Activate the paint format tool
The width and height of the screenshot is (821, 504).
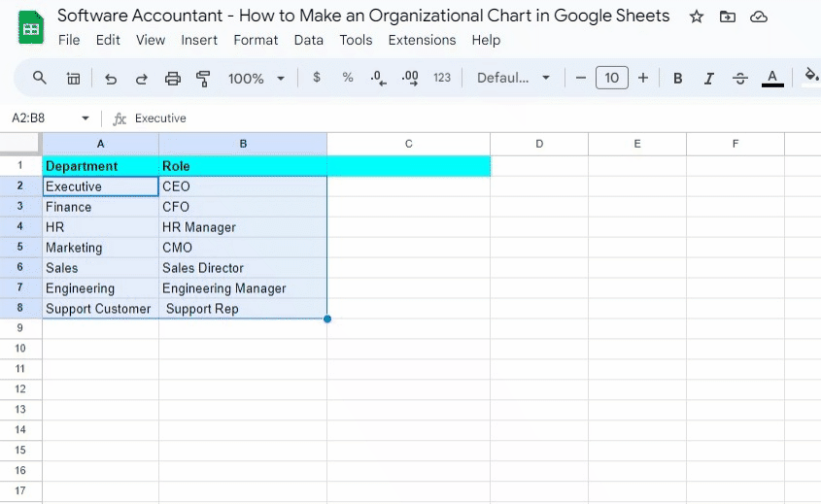pos(203,79)
